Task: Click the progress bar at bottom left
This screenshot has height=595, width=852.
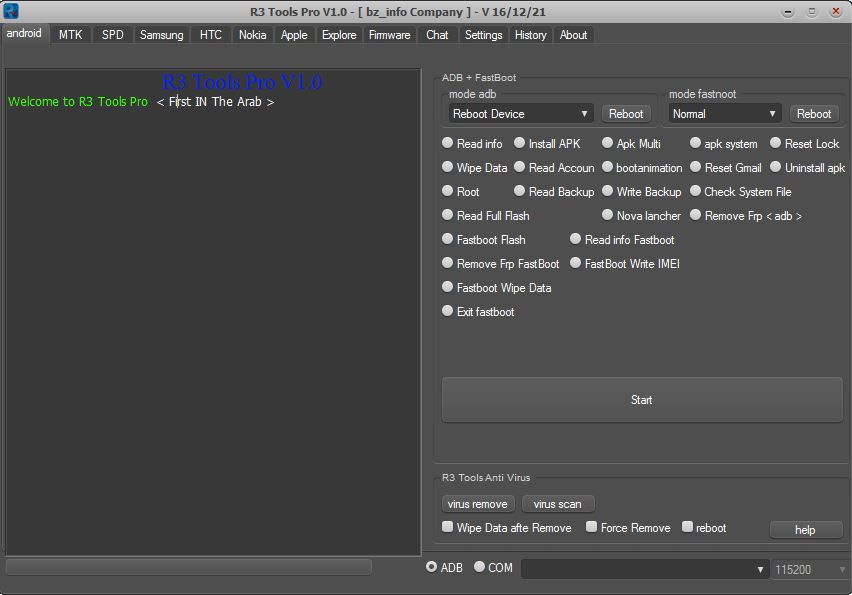Action: tap(188, 567)
